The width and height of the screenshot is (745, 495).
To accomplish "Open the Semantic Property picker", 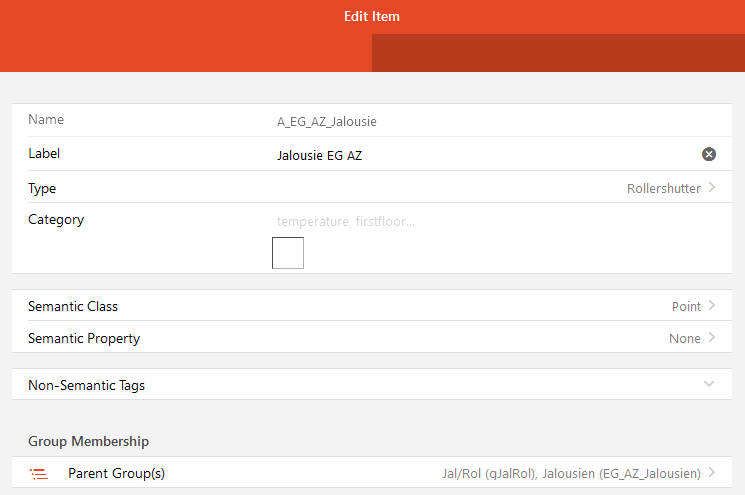I will (x=370, y=338).
